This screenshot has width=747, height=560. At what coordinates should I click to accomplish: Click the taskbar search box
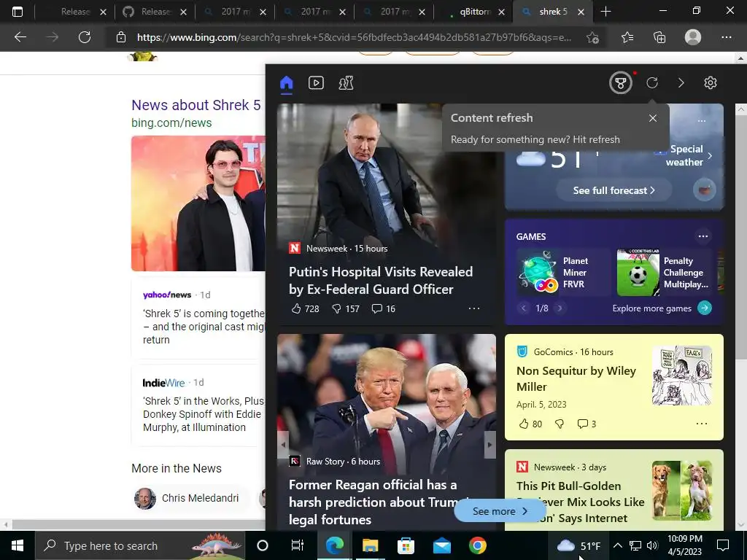(x=139, y=545)
